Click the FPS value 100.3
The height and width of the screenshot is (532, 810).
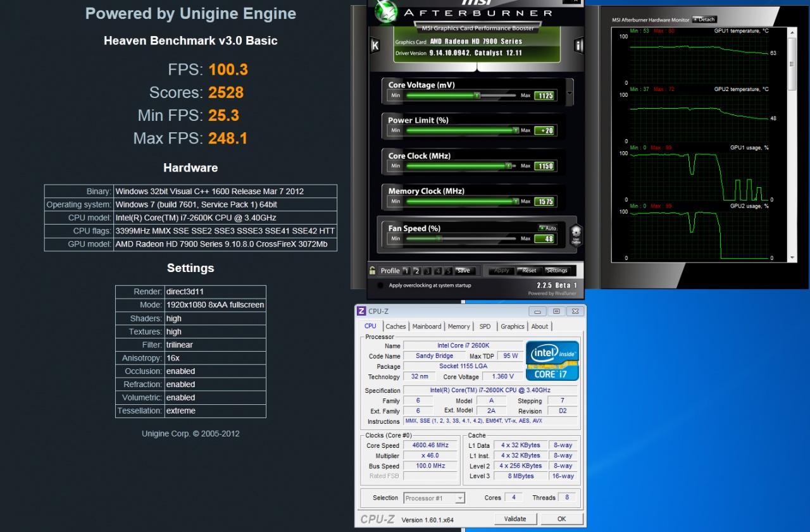pyautogui.click(x=228, y=70)
